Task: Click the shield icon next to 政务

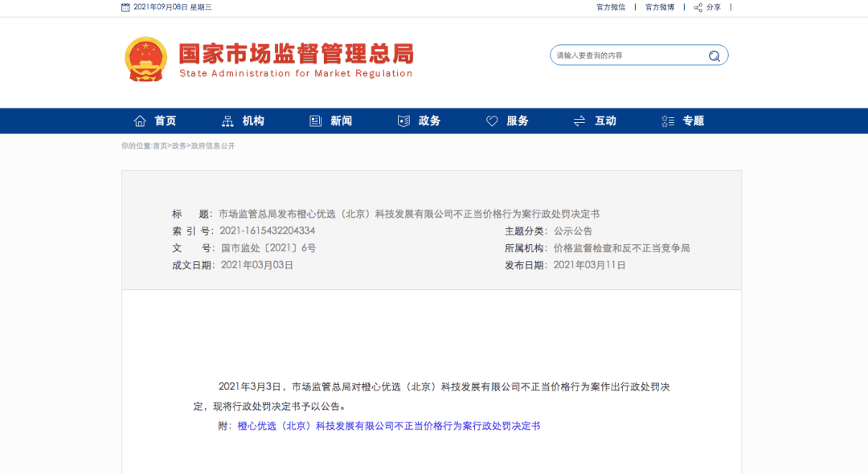Action: click(403, 121)
